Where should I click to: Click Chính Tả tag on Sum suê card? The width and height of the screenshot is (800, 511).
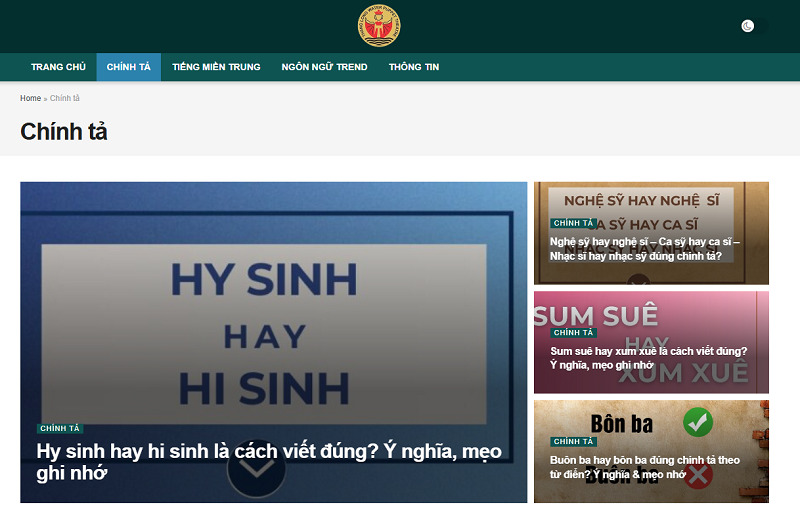tap(573, 333)
